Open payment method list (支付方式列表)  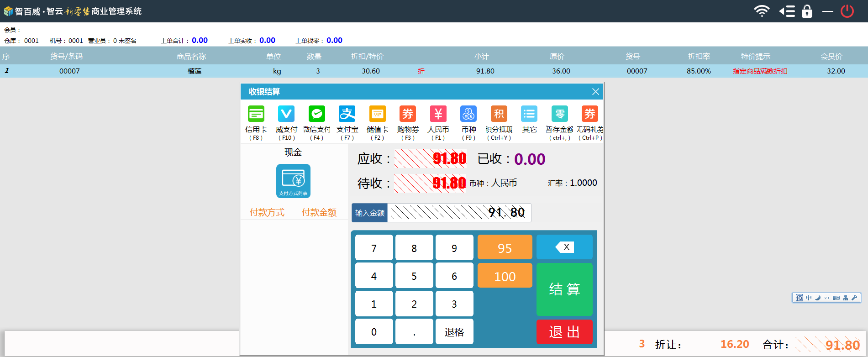click(x=293, y=181)
